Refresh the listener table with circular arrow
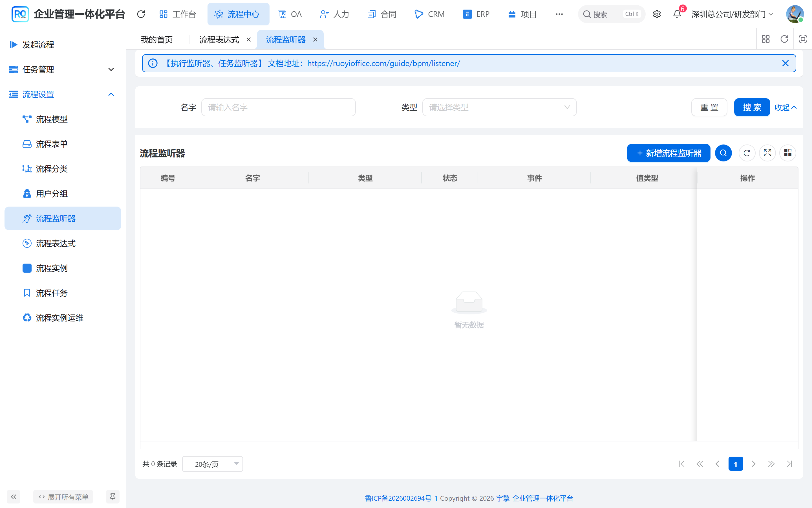The height and width of the screenshot is (508, 812). 747,153
